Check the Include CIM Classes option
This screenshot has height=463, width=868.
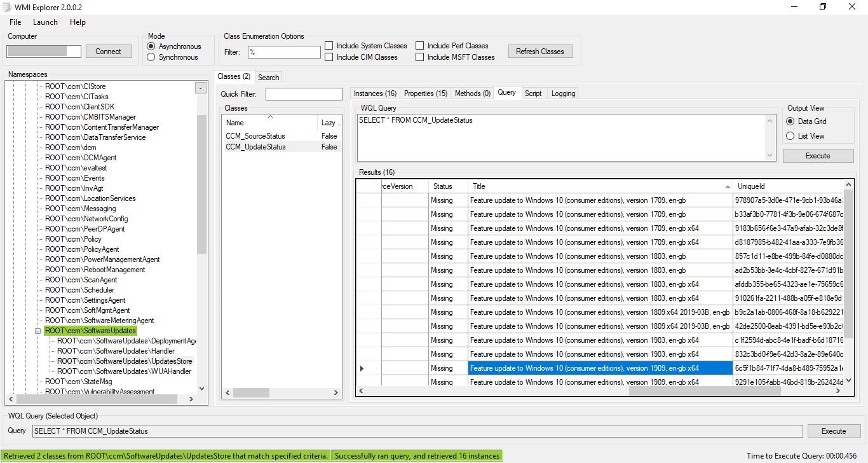[329, 57]
